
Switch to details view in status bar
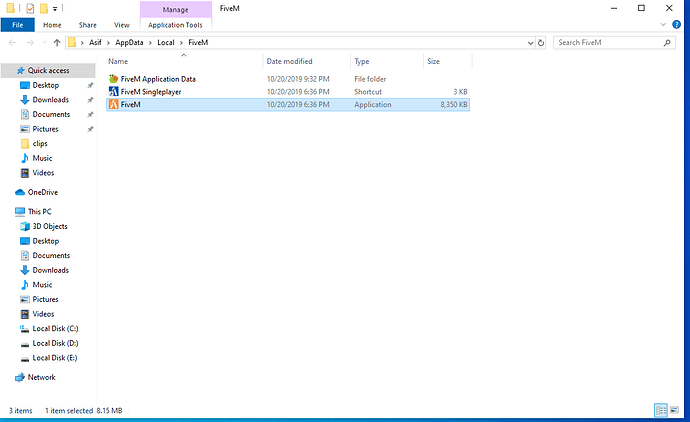pyautogui.click(x=660, y=411)
